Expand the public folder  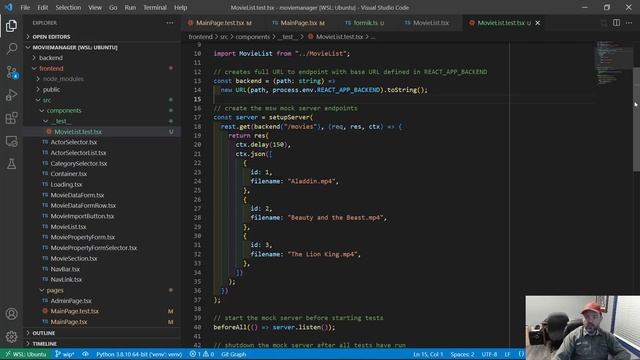pyautogui.click(x=102, y=89)
